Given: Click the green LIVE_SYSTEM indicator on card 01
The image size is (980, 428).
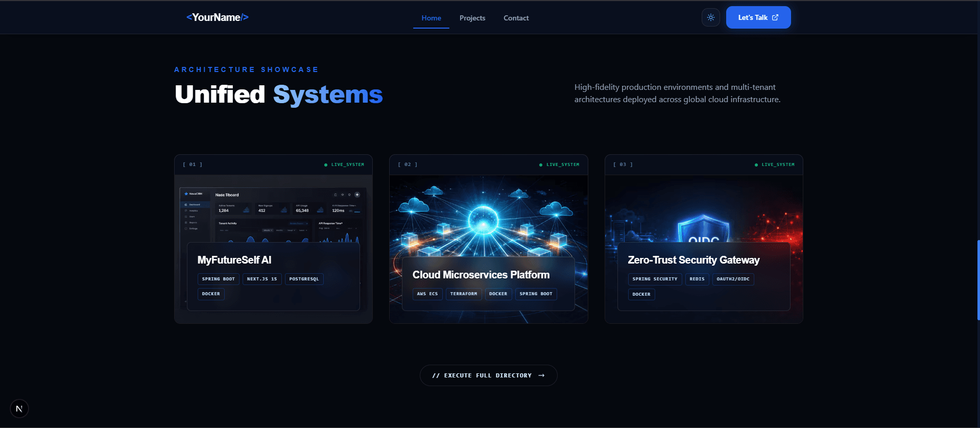Looking at the screenshot, I should pyautogui.click(x=344, y=165).
